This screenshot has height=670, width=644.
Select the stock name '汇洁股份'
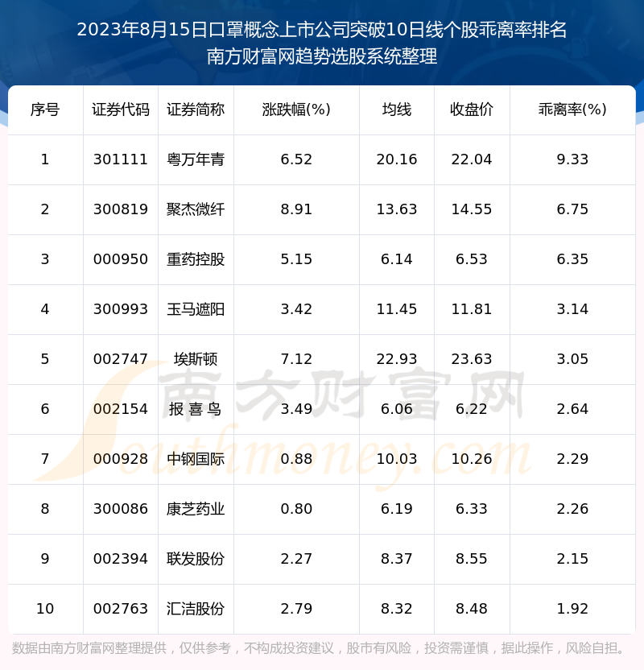click(x=196, y=609)
